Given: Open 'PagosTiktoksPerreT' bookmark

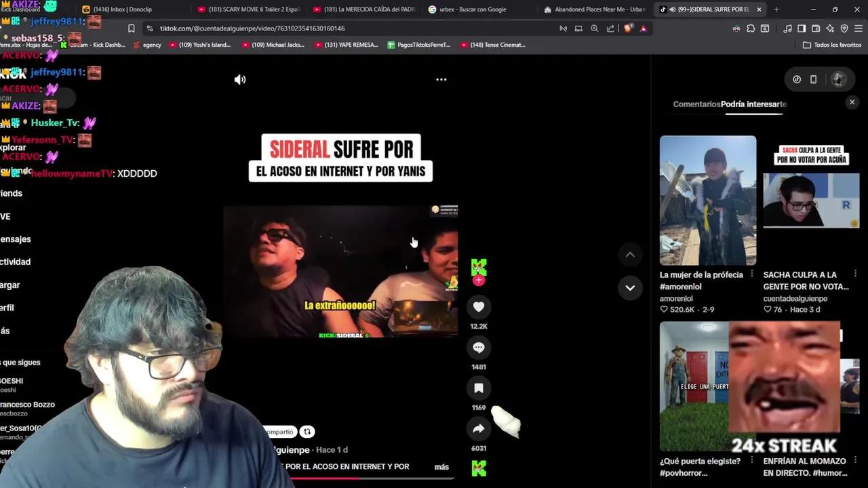Looking at the screenshot, I should [x=418, y=45].
